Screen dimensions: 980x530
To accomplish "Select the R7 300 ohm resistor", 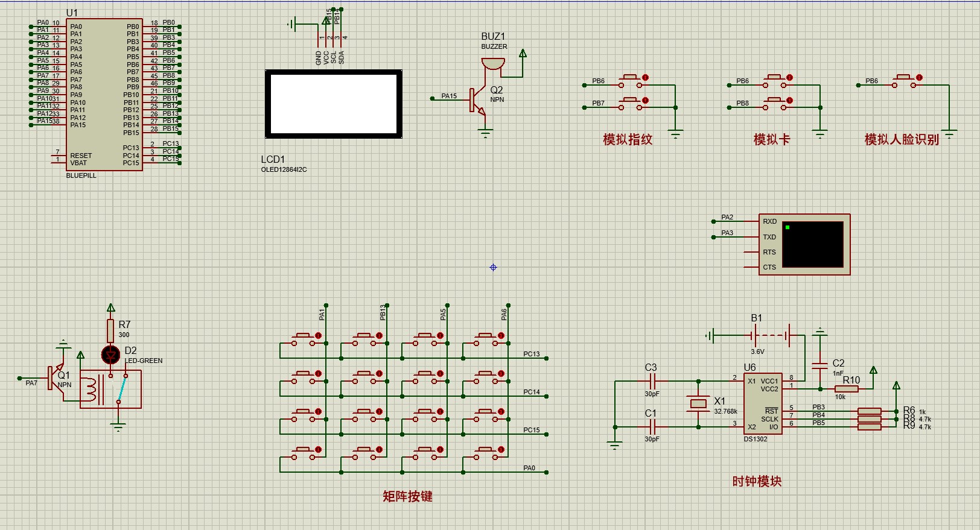I will (110, 330).
